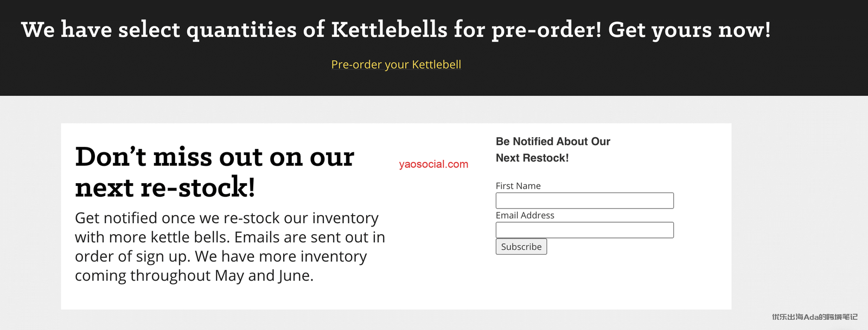The height and width of the screenshot is (330, 868).
Task: Focus the First Name input field
Action: [584, 200]
